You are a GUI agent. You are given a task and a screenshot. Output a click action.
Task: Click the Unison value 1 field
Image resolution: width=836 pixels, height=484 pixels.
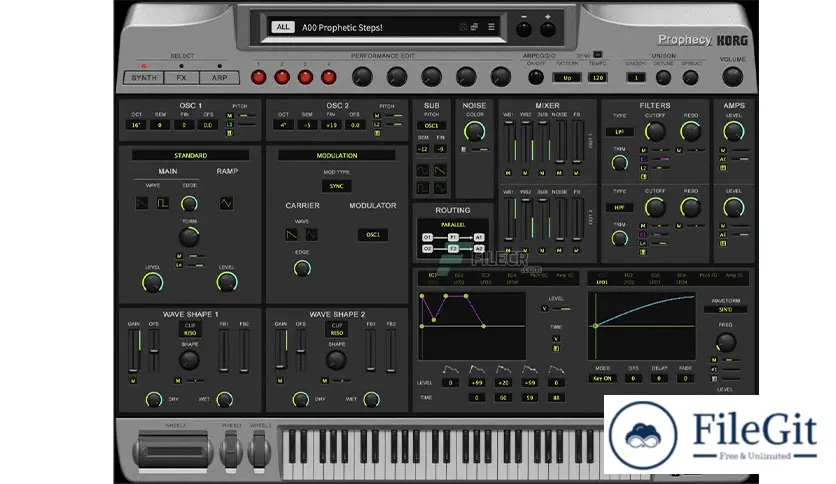(636, 78)
